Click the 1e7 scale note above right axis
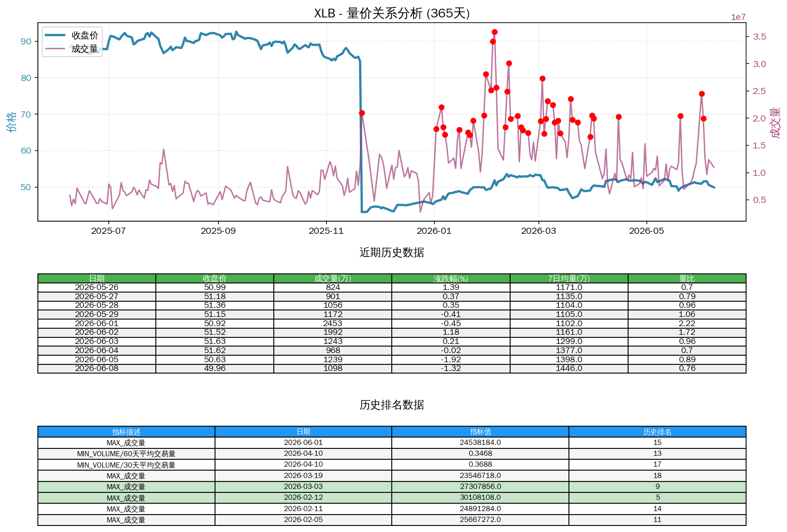 [x=738, y=17]
